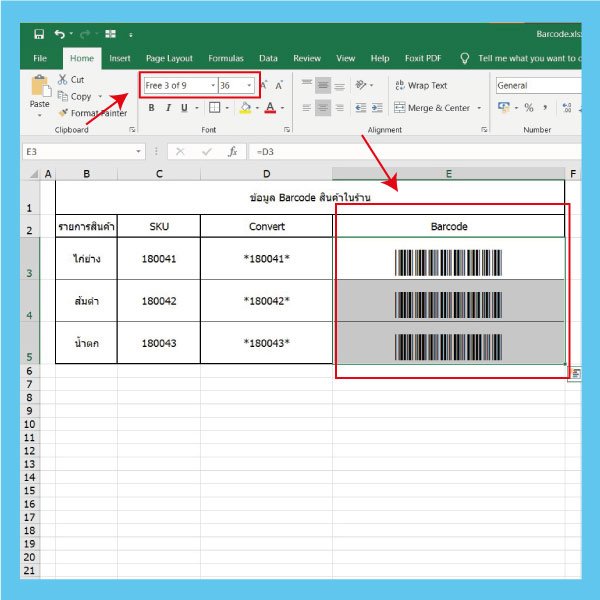Open Clipboard dialog launcher
The width and height of the screenshot is (600, 600).
click(x=132, y=130)
